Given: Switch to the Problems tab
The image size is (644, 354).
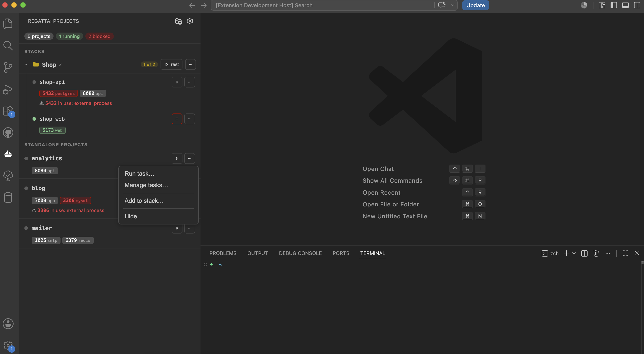Looking at the screenshot, I should tap(223, 253).
